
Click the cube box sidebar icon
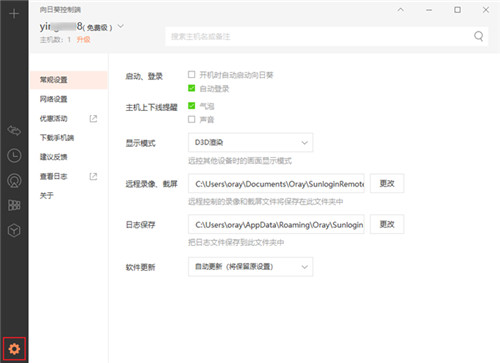tap(14, 230)
